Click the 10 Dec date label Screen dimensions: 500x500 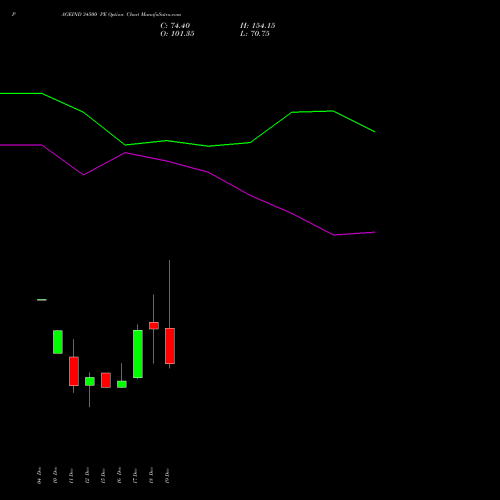(55, 475)
